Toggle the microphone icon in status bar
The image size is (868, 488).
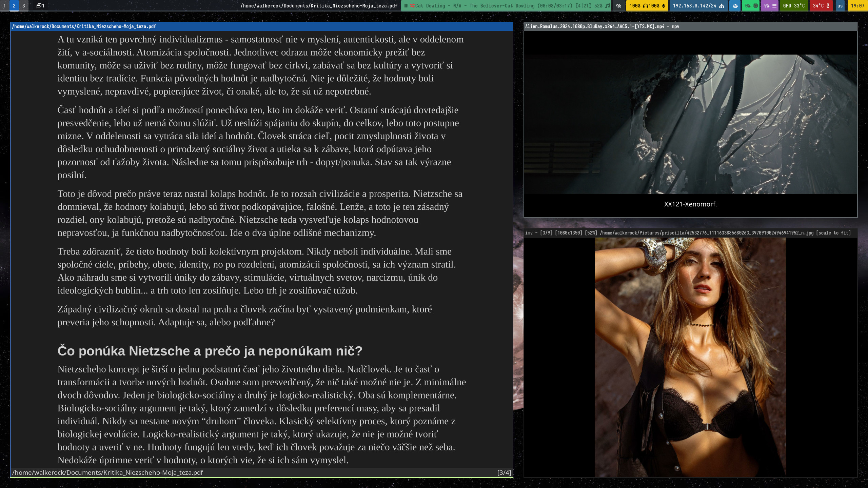(664, 6)
